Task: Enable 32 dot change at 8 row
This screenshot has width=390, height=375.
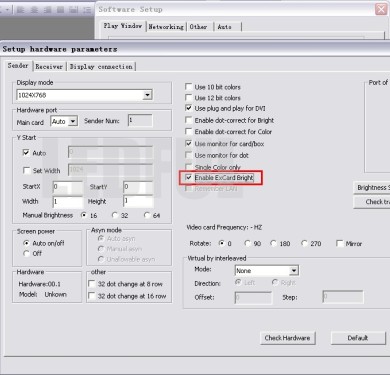Action: pos(92,284)
